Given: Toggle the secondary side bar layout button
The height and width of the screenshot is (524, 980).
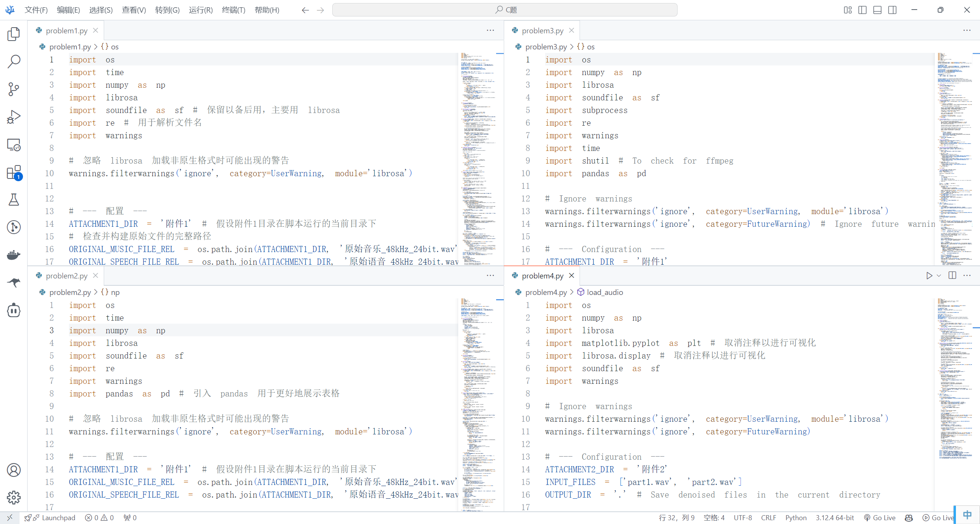Looking at the screenshot, I should click(892, 10).
